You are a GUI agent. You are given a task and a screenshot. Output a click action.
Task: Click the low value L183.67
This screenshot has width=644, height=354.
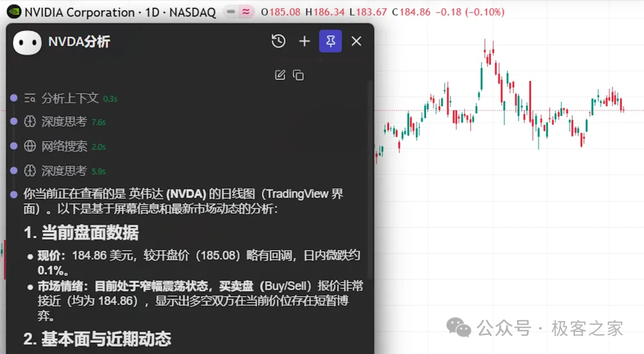[x=368, y=12]
